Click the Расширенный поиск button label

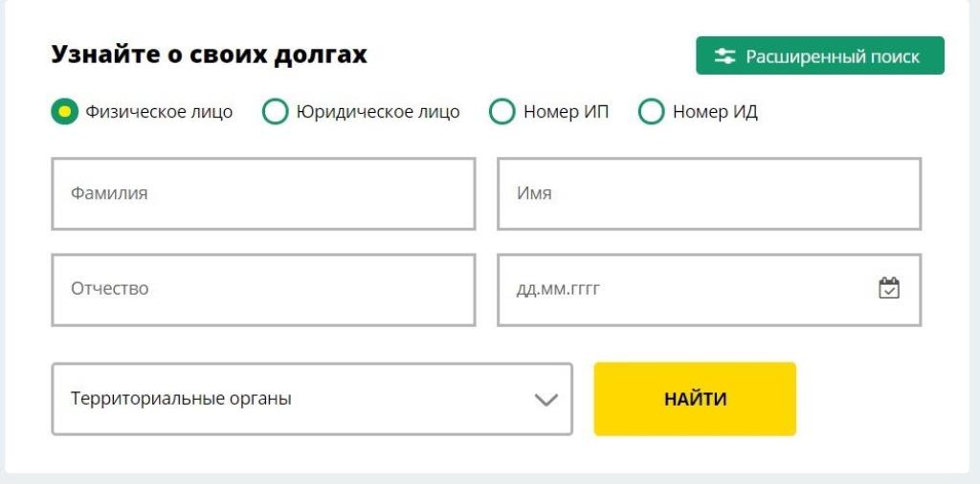coord(833,56)
